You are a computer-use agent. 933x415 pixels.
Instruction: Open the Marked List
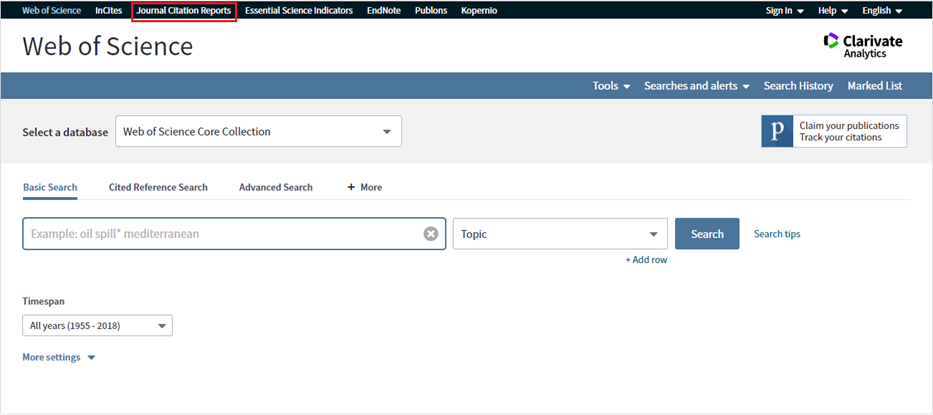coord(875,86)
